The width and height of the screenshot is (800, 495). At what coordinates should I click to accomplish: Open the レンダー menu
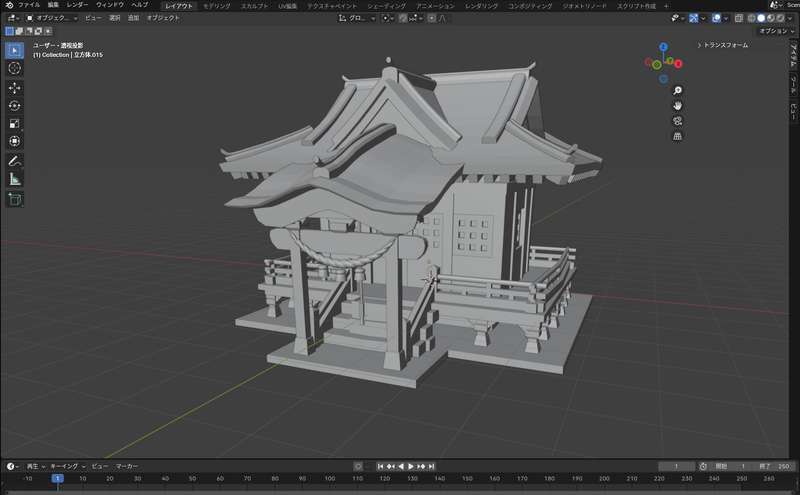pyautogui.click(x=77, y=5)
